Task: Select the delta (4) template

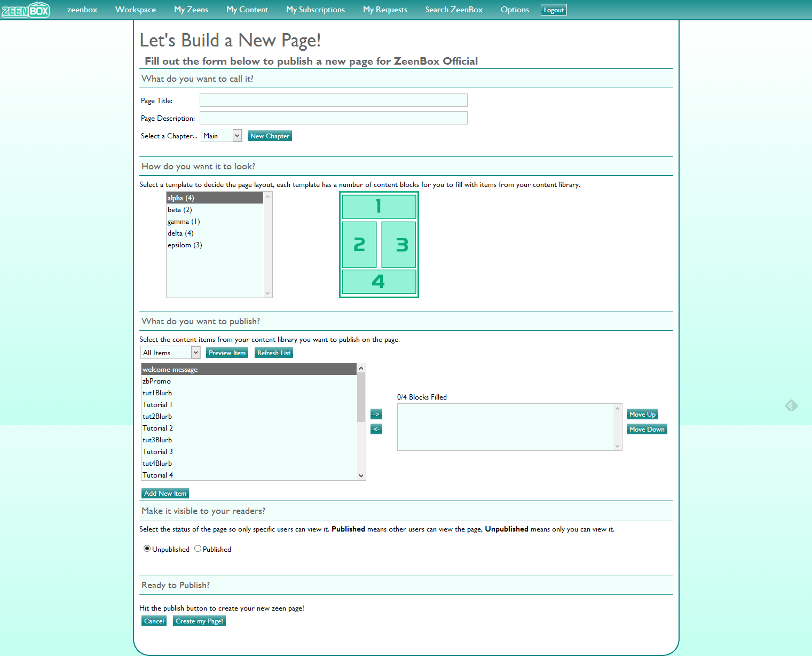Action: click(x=215, y=233)
